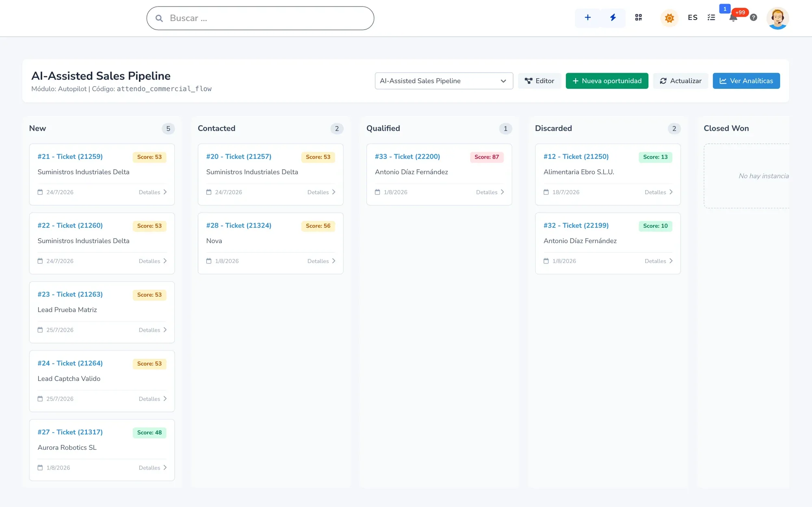Viewport: 812px width, 507px height.
Task: Expand Detalles on ticket #21 card
Action: tap(153, 192)
